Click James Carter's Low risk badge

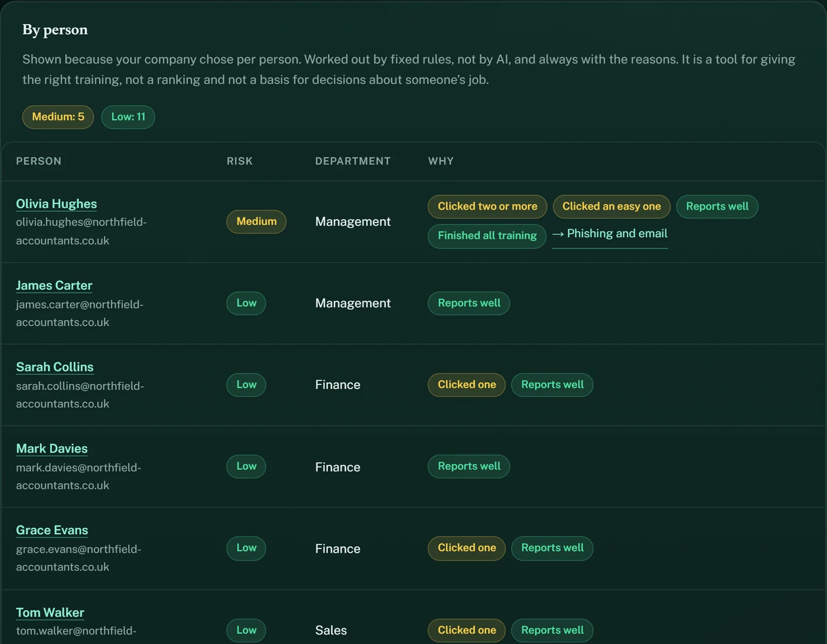[246, 303]
